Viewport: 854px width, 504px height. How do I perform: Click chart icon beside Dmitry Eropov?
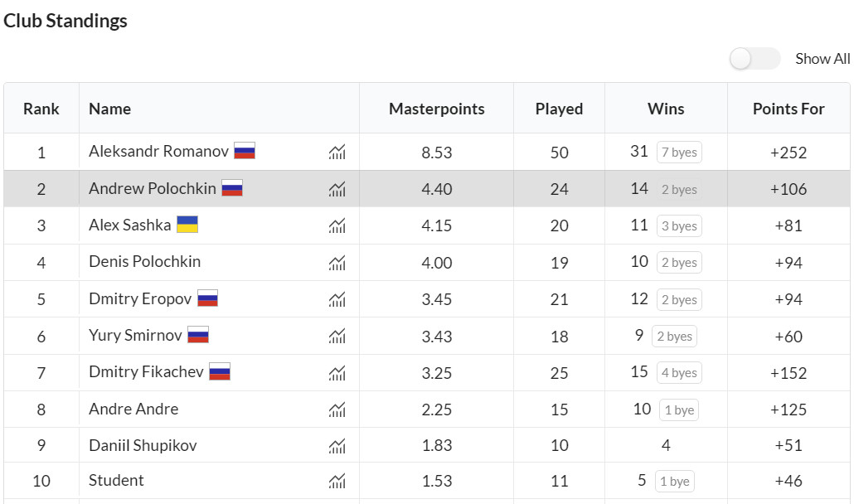pyautogui.click(x=337, y=299)
